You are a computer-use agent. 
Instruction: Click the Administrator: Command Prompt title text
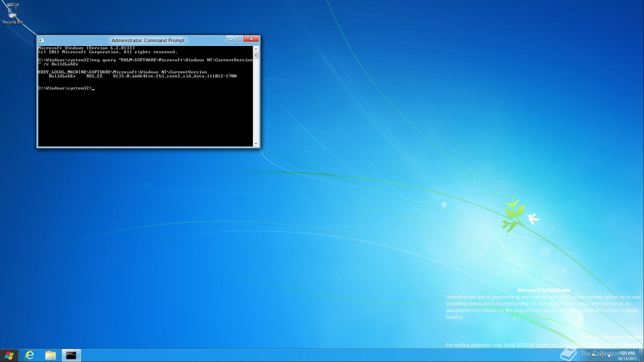[148, 41]
